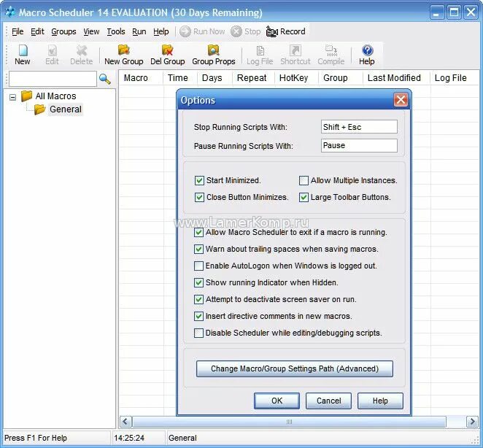
Task: Open the Groups menu
Action: click(x=63, y=31)
